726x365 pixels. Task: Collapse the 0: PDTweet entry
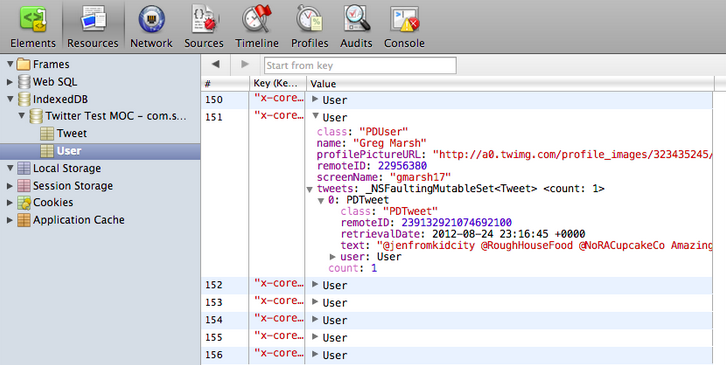[x=321, y=201]
